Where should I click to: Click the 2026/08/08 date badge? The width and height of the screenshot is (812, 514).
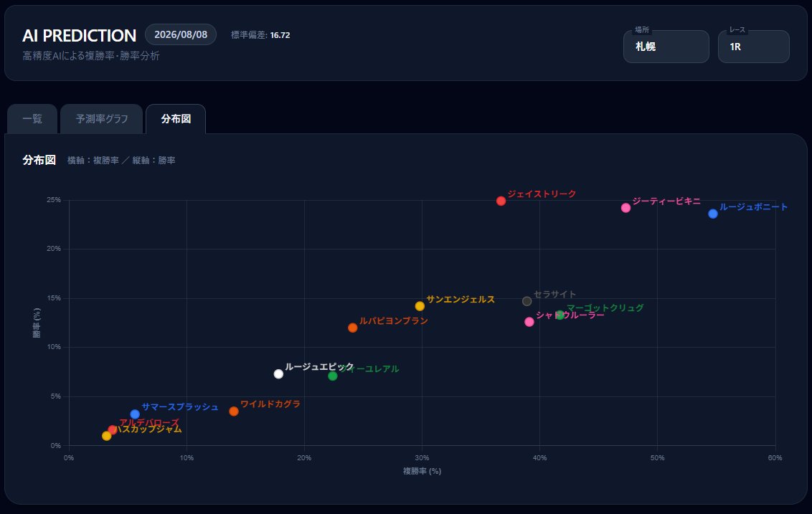(181, 34)
